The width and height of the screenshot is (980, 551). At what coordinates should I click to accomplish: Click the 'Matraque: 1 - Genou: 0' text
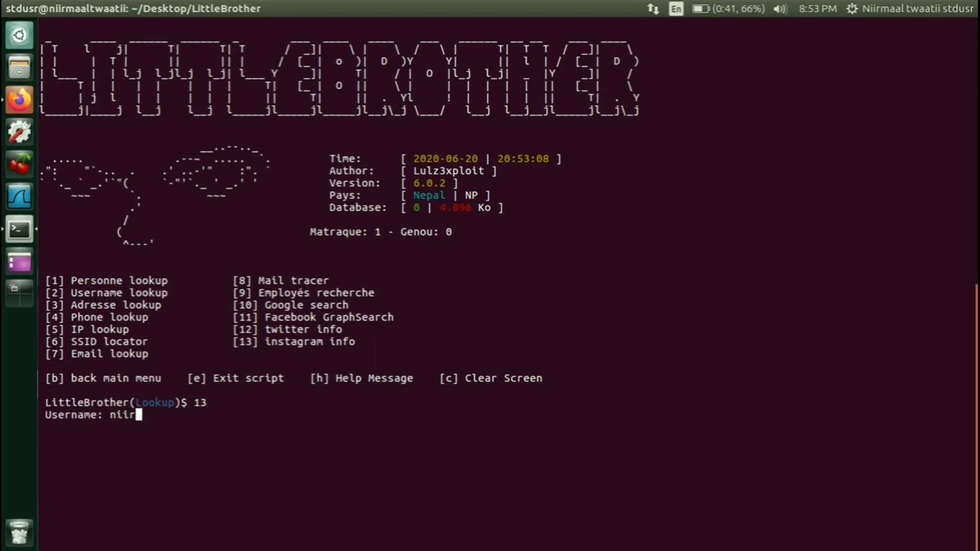pyautogui.click(x=381, y=232)
